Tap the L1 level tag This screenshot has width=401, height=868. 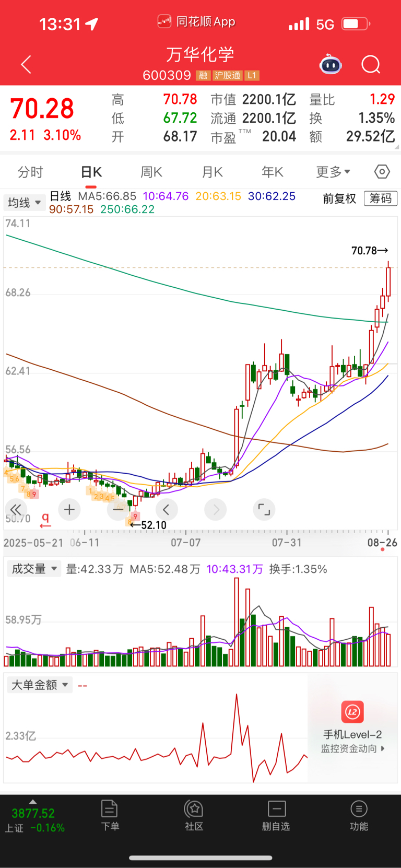252,76
